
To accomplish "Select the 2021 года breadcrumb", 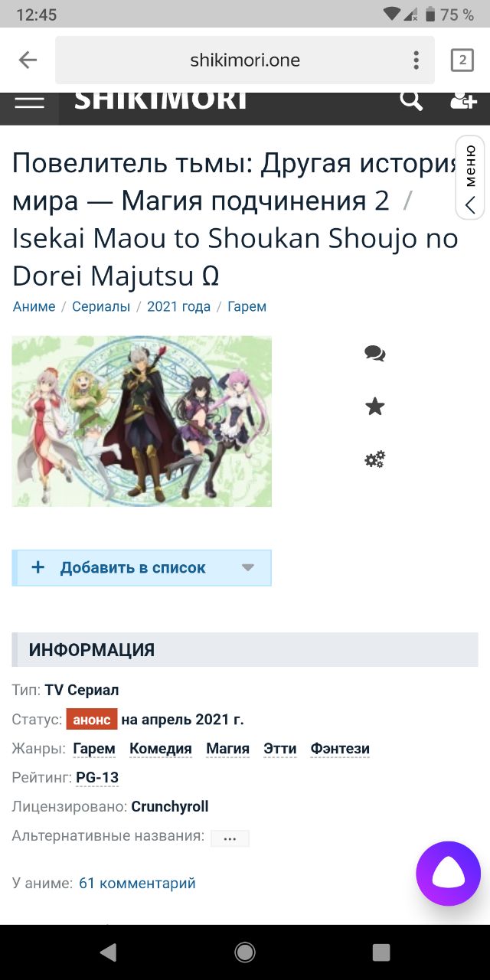I will click(178, 306).
